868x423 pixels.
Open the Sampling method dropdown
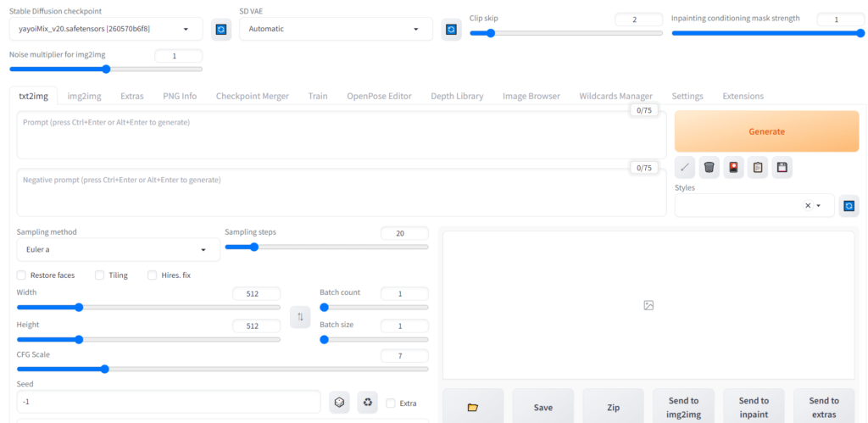119,250
